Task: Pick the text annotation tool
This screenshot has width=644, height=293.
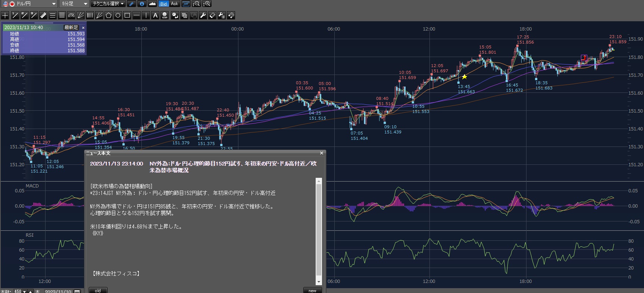Action: (155, 15)
